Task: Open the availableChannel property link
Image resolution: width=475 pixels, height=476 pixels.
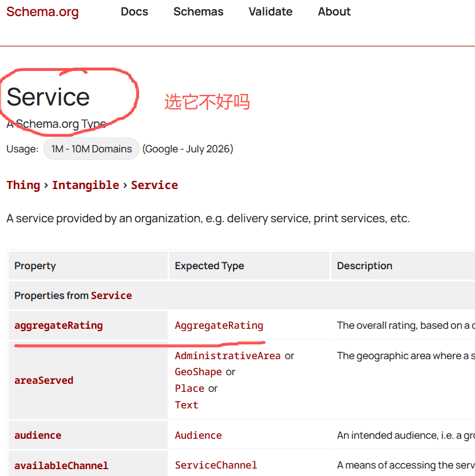Action: 61,465
